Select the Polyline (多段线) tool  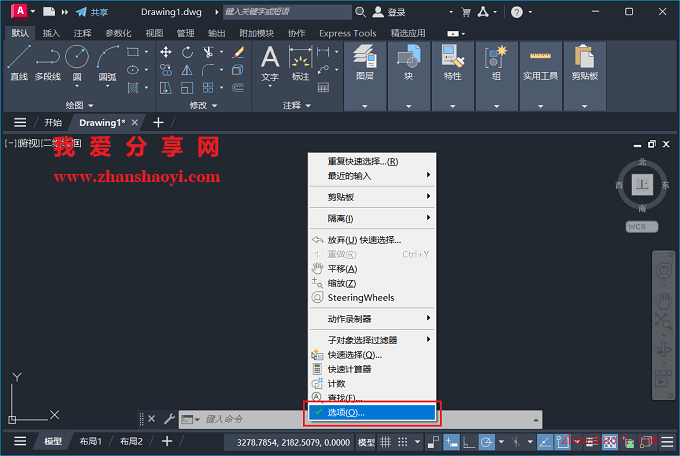click(48, 63)
